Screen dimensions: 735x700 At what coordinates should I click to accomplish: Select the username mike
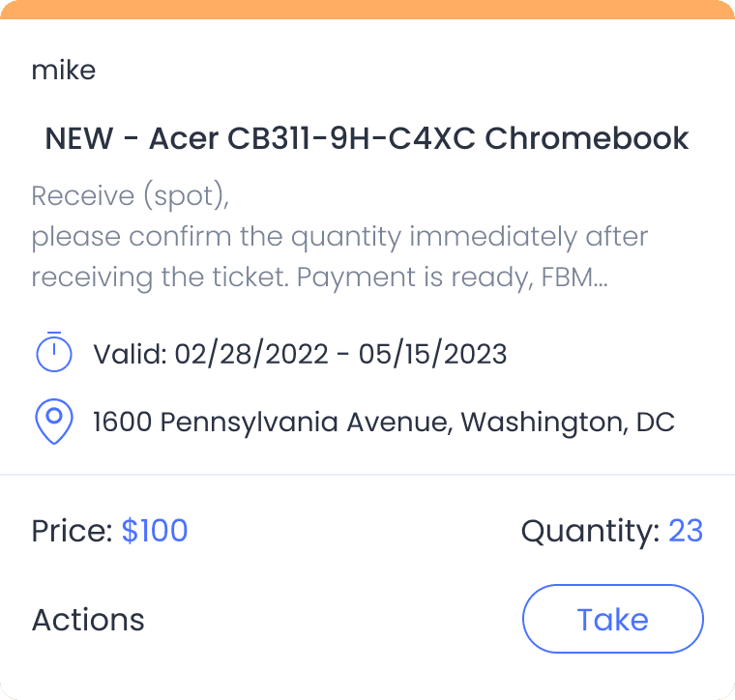pyautogui.click(x=63, y=70)
